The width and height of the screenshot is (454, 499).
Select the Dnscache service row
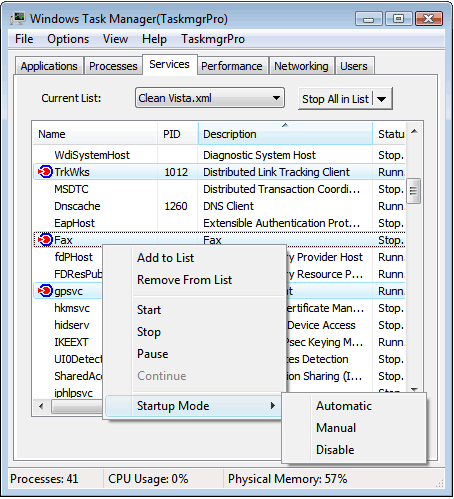(219, 206)
